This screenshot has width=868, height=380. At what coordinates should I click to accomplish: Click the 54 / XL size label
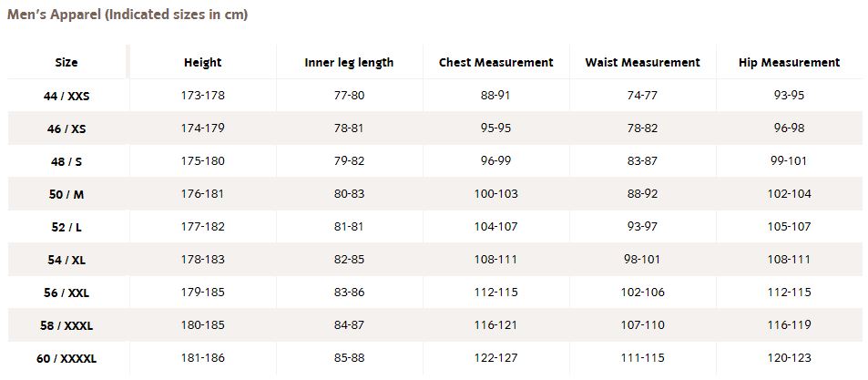(x=66, y=260)
